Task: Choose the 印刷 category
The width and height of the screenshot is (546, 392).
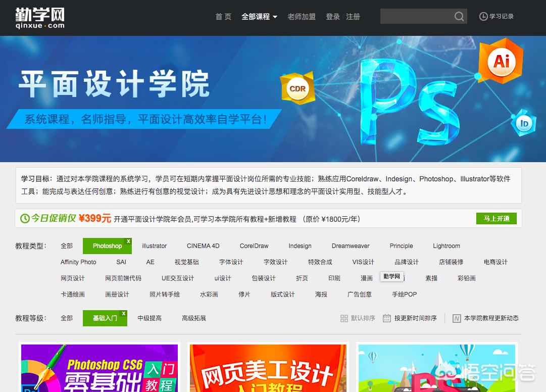Action: tap(334, 278)
